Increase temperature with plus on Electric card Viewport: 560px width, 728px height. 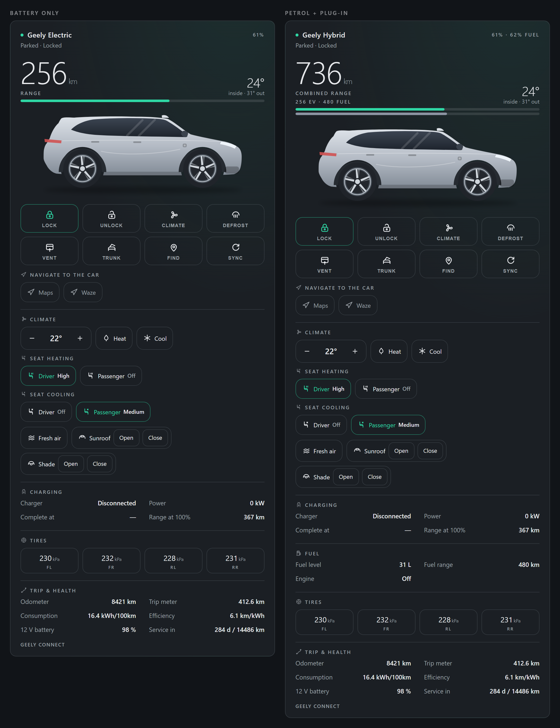[80, 338]
